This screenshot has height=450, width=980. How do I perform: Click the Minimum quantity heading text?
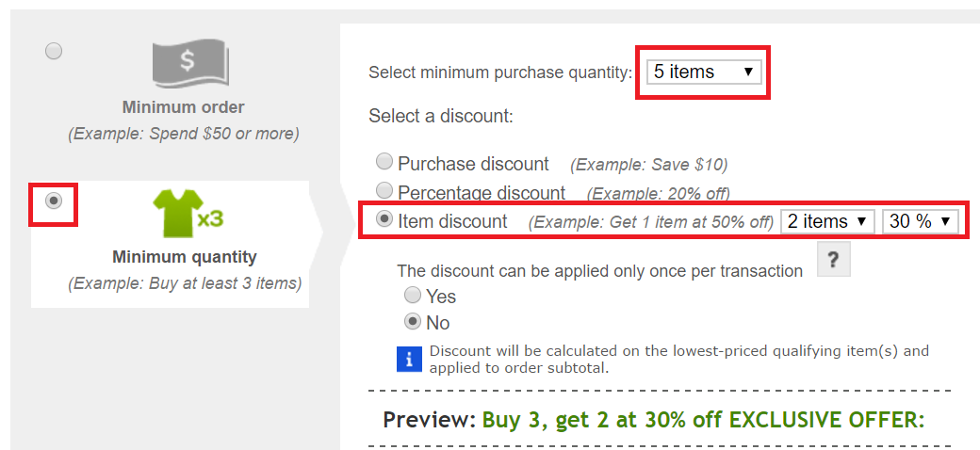(185, 256)
